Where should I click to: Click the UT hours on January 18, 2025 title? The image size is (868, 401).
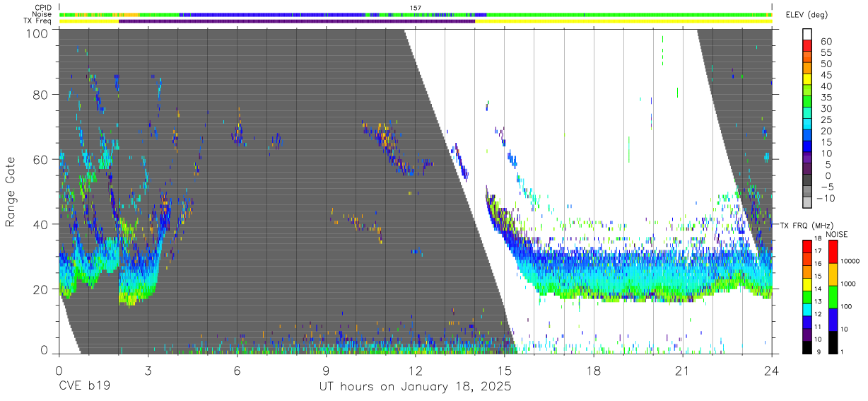[416, 388]
